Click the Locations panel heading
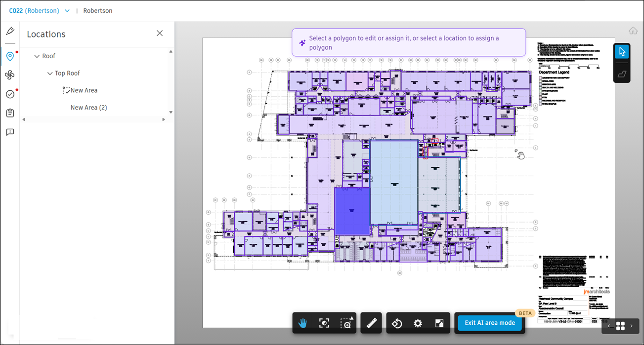This screenshot has height=345, width=644. 46,34
